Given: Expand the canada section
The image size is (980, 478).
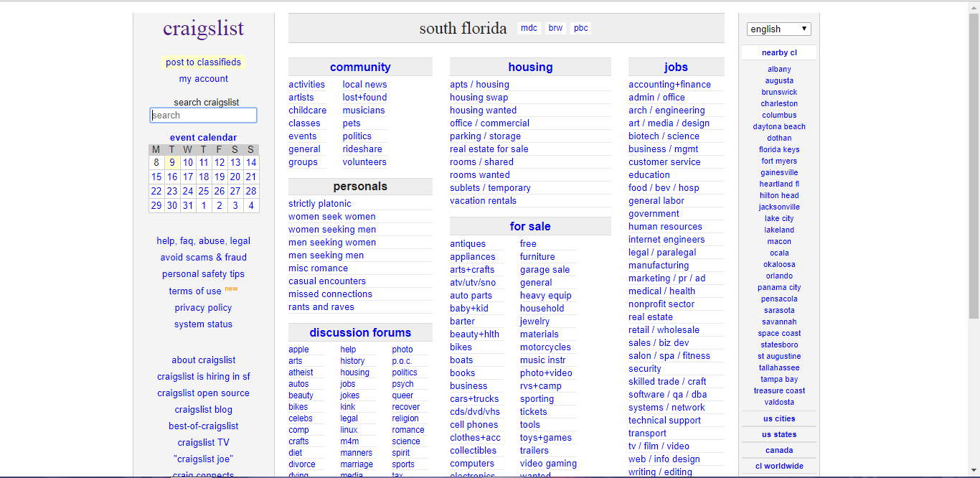Looking at the screenshot, I should (x=778, y=450).
